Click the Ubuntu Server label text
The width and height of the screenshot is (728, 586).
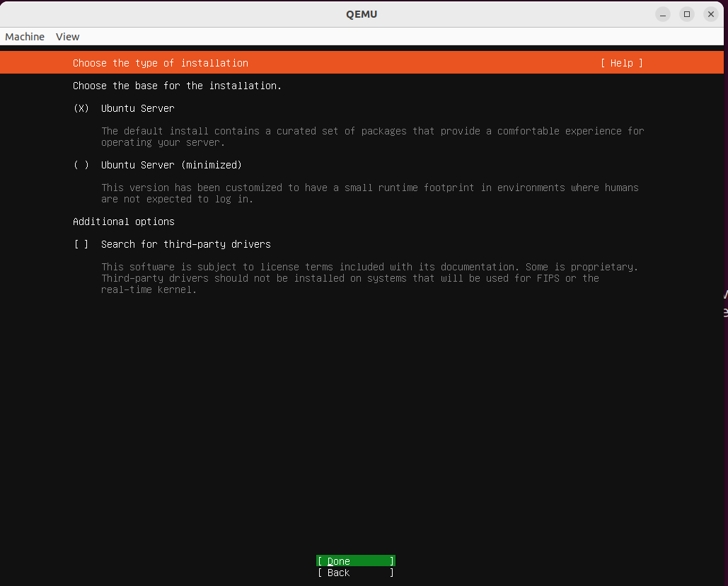137,108
